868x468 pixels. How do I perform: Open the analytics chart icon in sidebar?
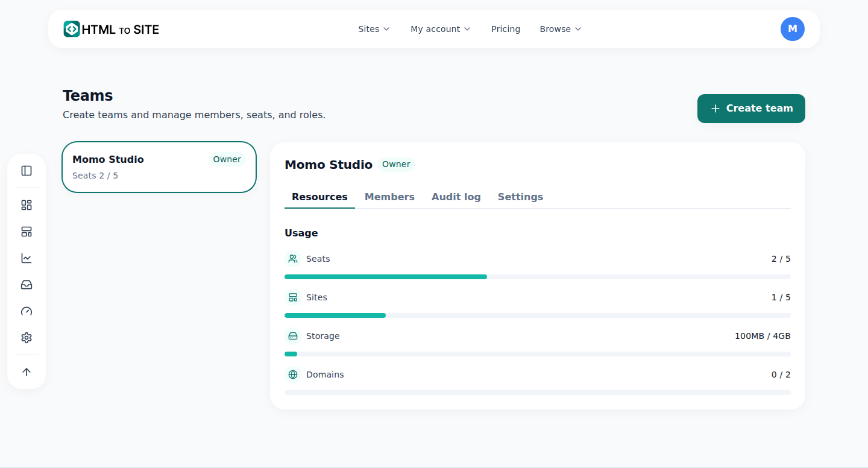(27, 258)
